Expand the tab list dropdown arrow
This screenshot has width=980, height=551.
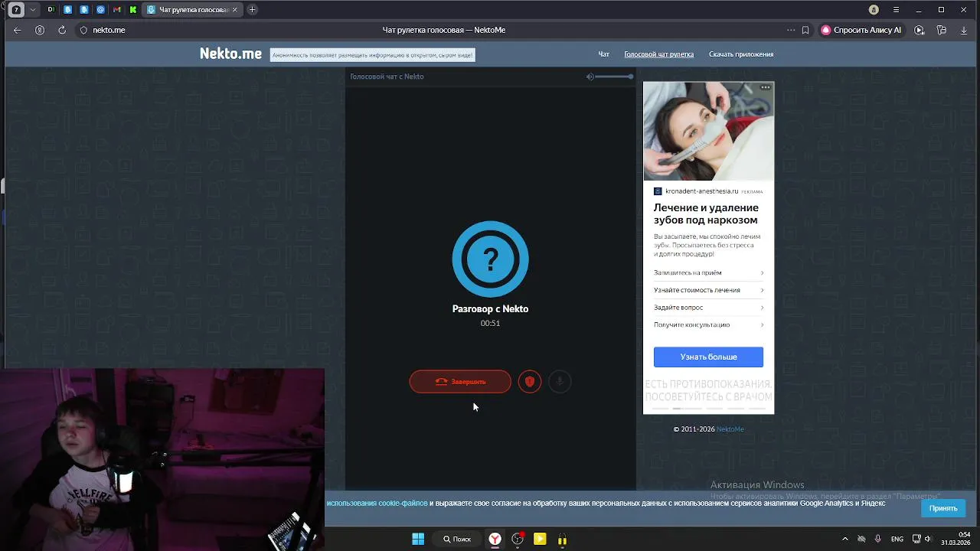pyautogui.click(x=32, y=10)
